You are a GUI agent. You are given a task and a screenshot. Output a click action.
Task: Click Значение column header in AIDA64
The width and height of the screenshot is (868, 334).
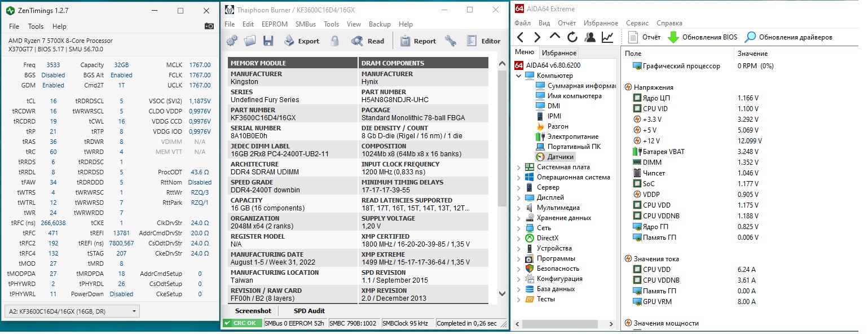752,53
